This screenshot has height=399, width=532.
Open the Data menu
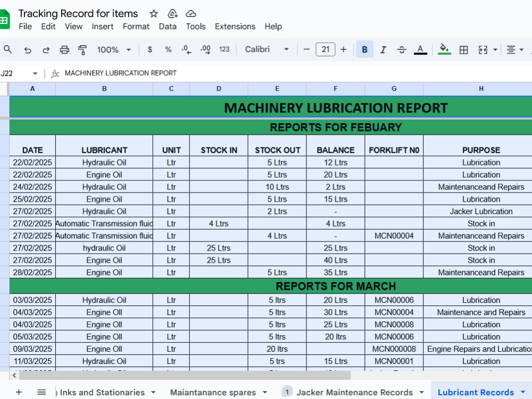168,27
